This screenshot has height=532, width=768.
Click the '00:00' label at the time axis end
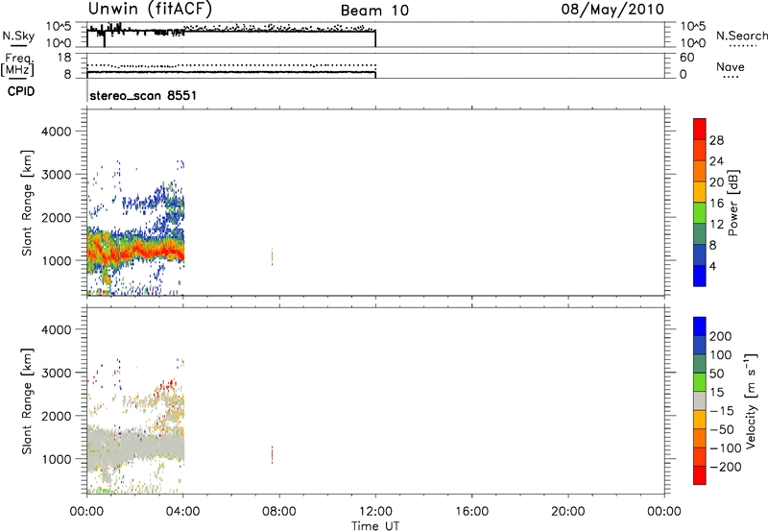pyautogui.click(x=664, y=512)
